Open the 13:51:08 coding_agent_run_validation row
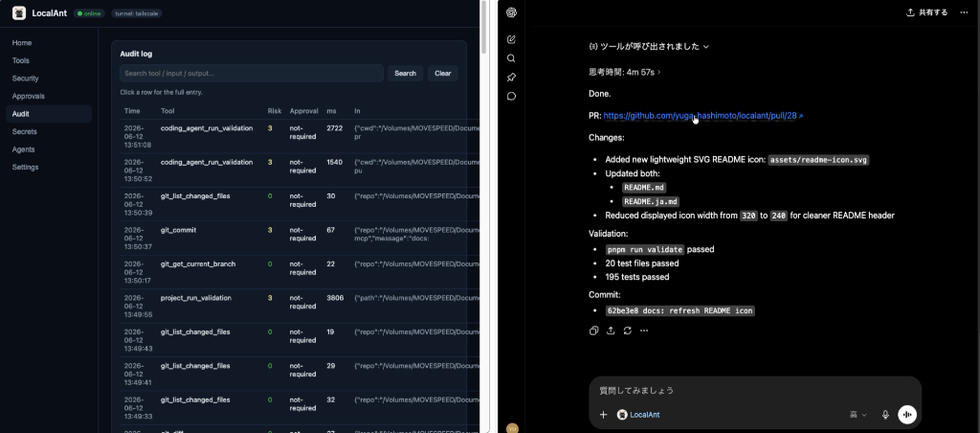The width and height of the screenshot is (980, 433). 300,136
